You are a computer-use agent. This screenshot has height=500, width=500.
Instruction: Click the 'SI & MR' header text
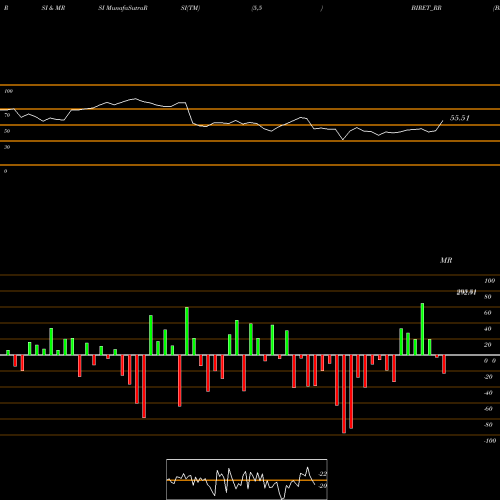pyautogui.click(x=53, y=8)
